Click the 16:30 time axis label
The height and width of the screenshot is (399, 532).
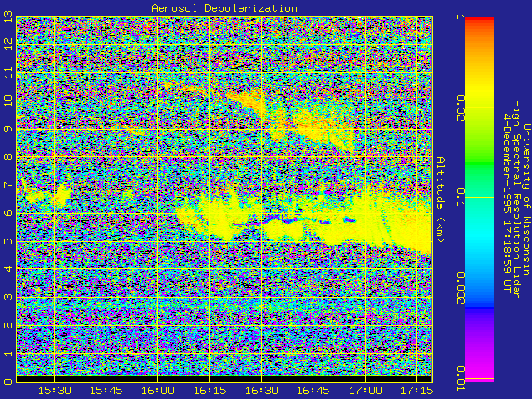click(x=261, y=391)
